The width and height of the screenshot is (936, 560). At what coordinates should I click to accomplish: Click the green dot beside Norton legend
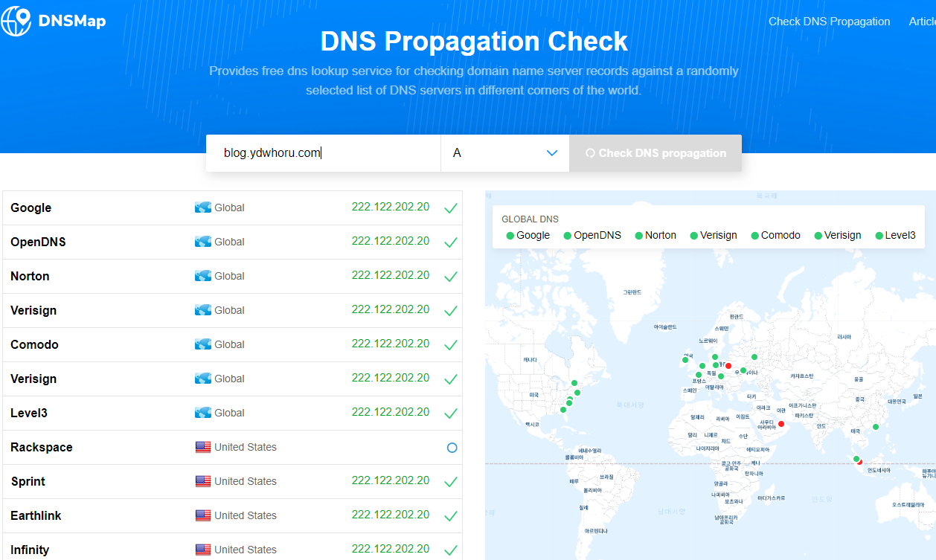point(638,236)
